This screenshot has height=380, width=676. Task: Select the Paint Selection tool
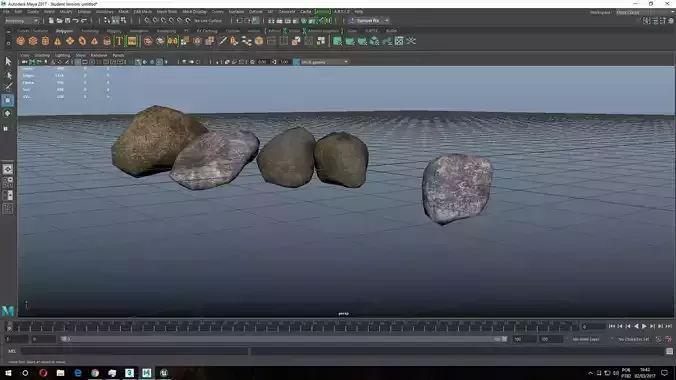coord(8,87)
